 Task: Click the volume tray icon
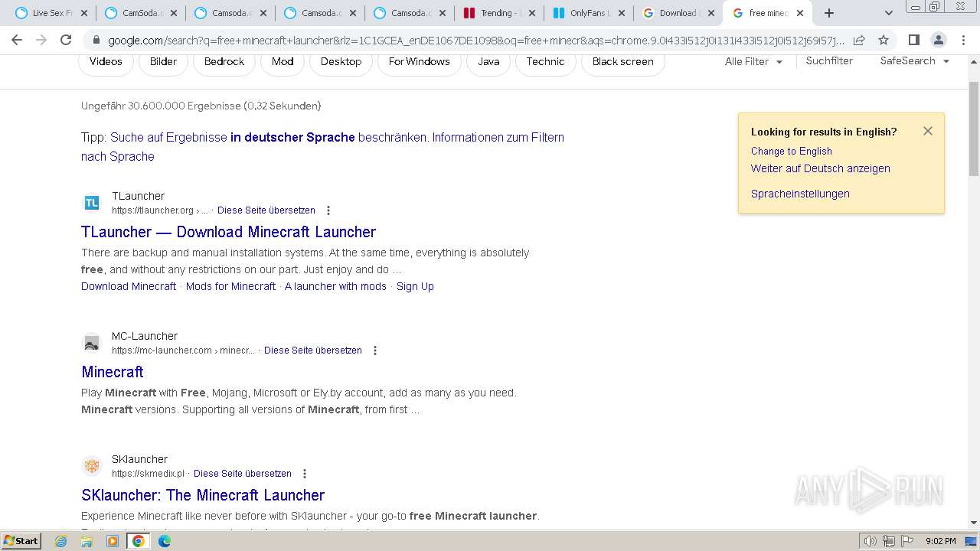[x=870, y=541]
